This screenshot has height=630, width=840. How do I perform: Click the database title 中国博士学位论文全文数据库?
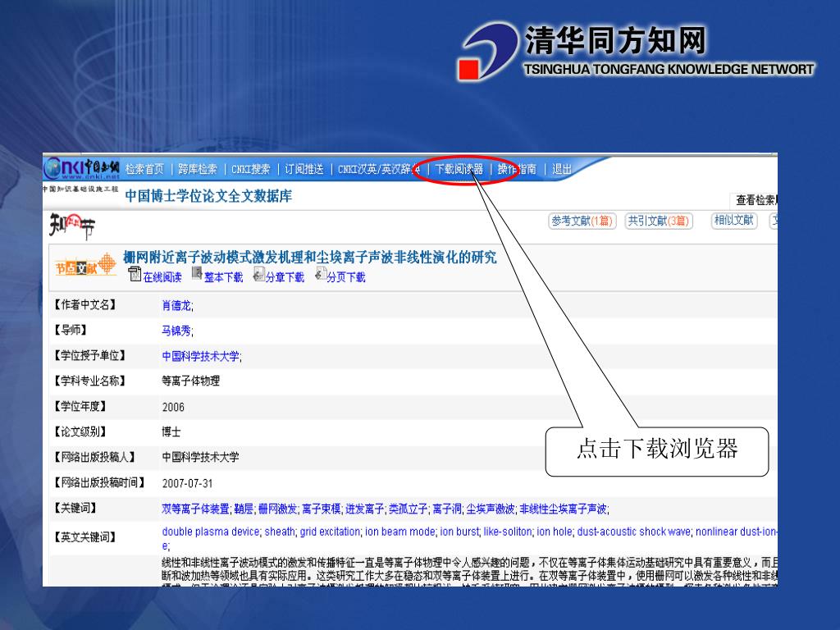208,196
